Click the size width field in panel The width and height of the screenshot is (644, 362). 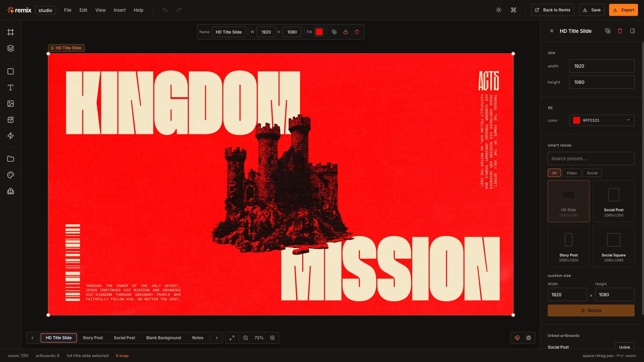point(602,66)
